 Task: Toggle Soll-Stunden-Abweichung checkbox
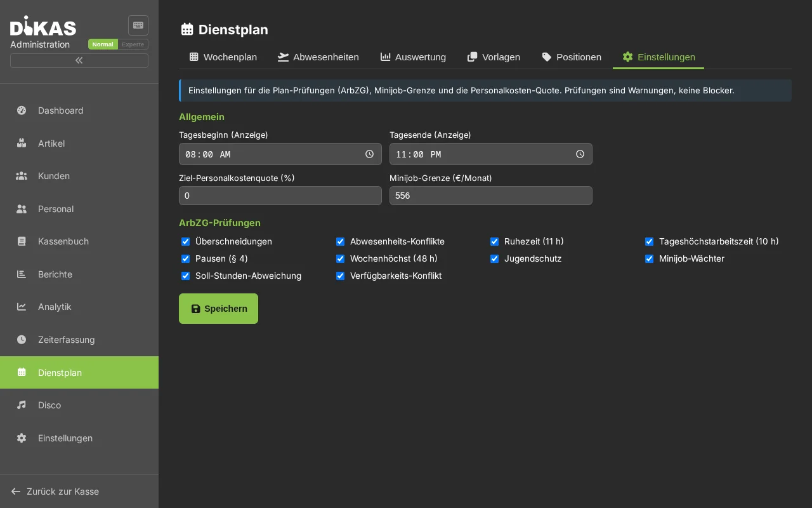pyautogui.click(x=186, y=276)
